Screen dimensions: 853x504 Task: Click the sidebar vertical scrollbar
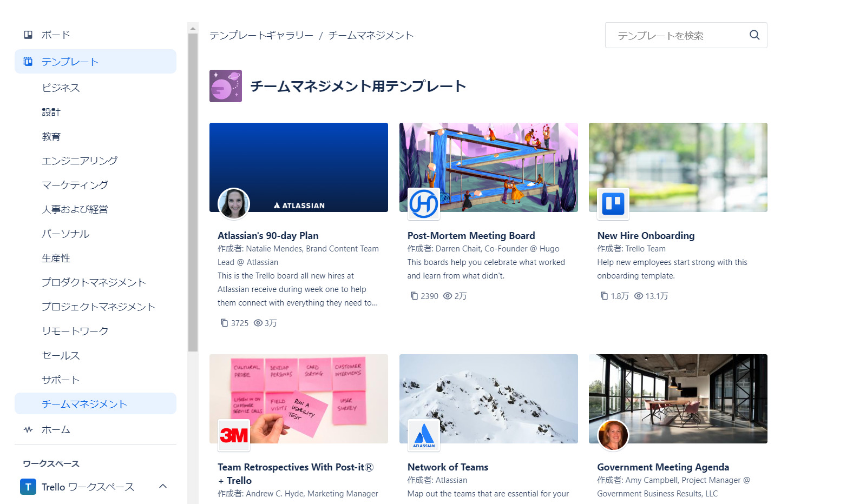pos(193,193)
